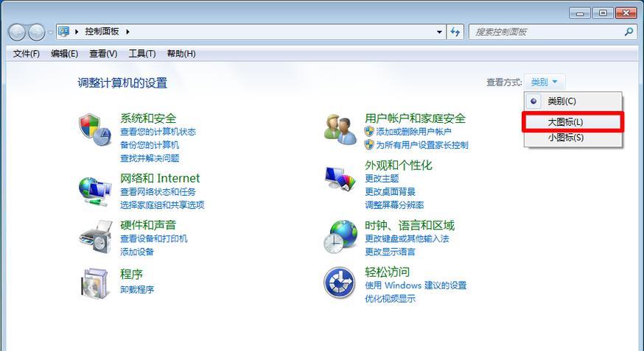
Task: Expand the arrow after 控制面板 in breadcrumb
Action: (127, 32)
